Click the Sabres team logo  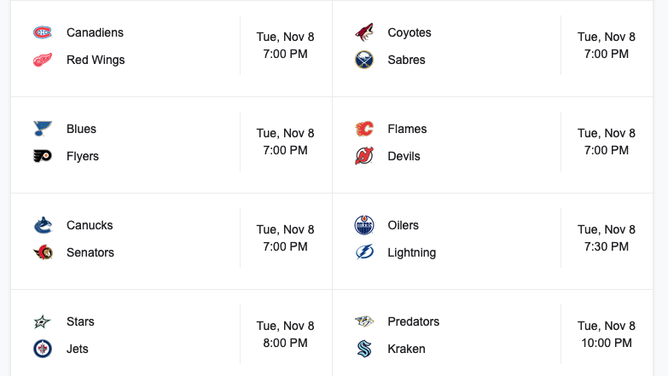click(364, 60)
